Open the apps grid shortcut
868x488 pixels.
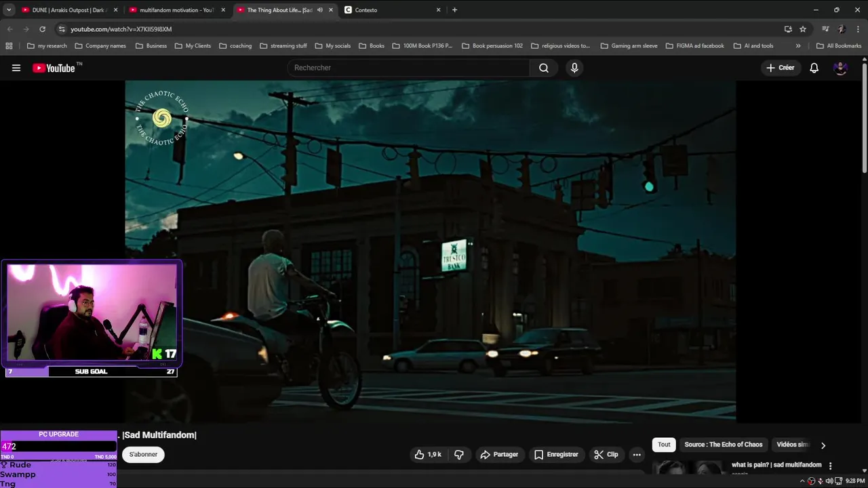pos(9,46)
